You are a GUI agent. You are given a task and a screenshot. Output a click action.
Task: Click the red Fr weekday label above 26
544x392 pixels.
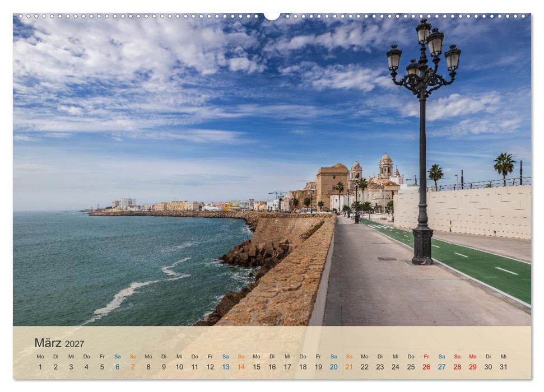coord(426,357)
